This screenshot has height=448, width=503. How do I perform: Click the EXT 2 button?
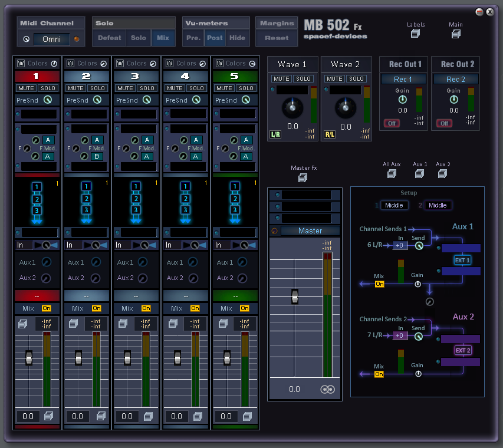coord(462,350)
